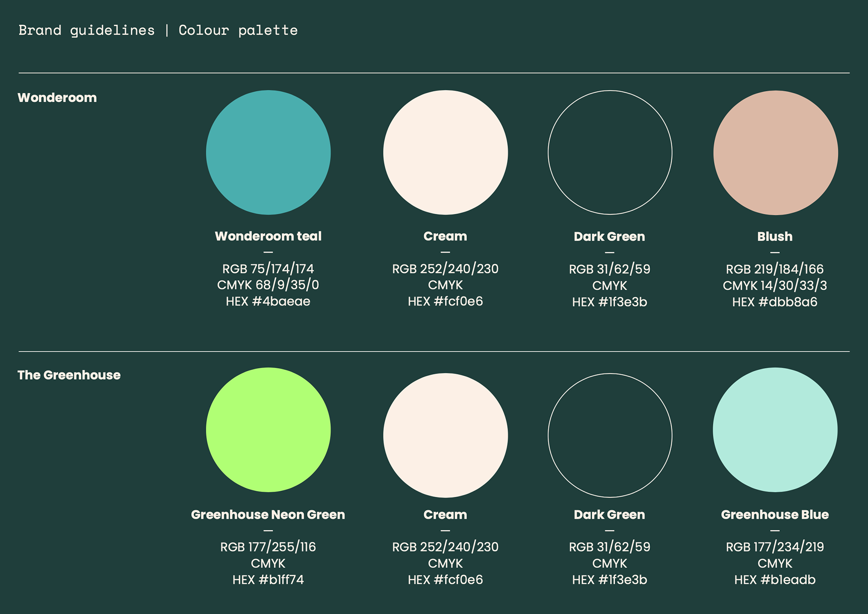Select the Wonderoom Cream color circle

coord(445,152)
